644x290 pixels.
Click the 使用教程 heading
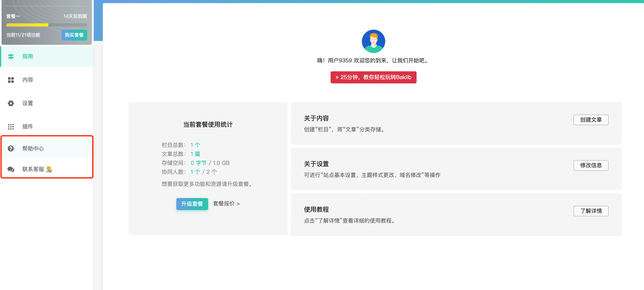[316, 209]
